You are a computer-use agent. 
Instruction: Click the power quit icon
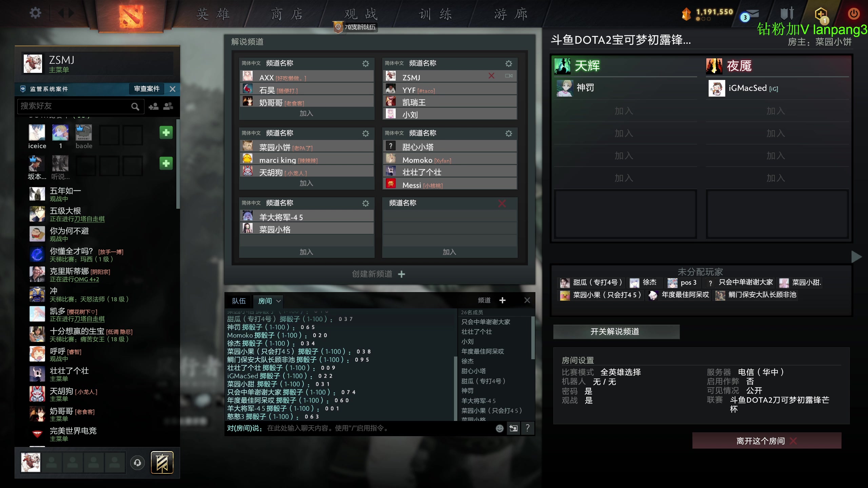coord(853,14)
